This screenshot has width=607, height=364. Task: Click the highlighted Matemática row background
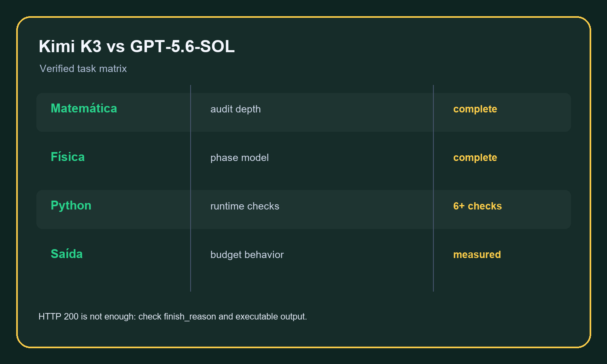[x=303, y=112]
